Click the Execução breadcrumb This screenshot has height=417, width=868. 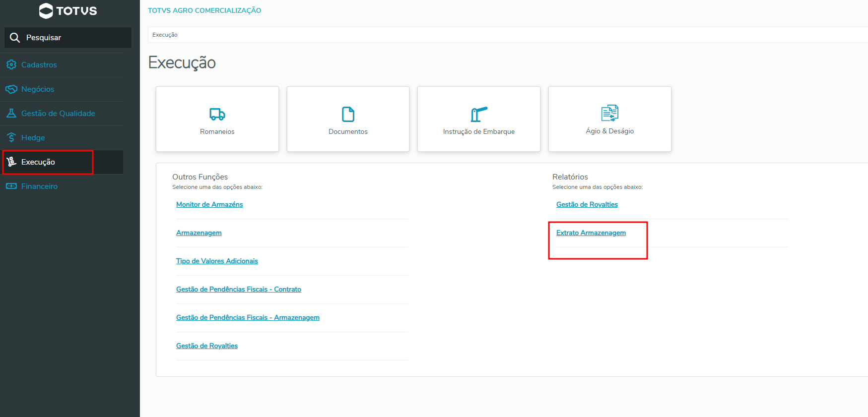coord(165,35)
